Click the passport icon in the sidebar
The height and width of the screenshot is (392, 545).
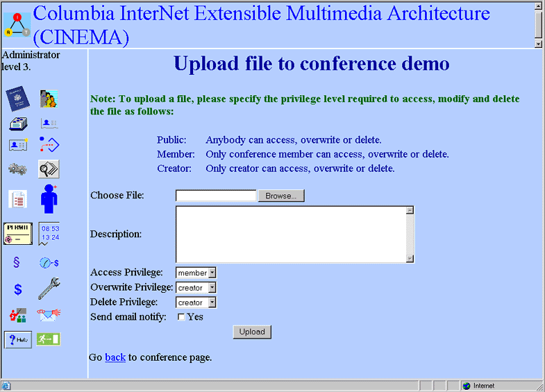(17, 99)
